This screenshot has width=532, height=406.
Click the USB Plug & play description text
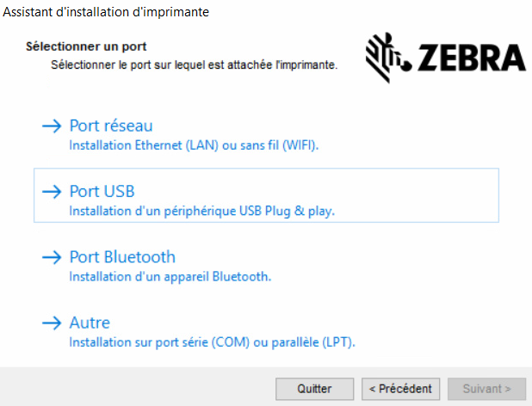(x=201, y=211)
